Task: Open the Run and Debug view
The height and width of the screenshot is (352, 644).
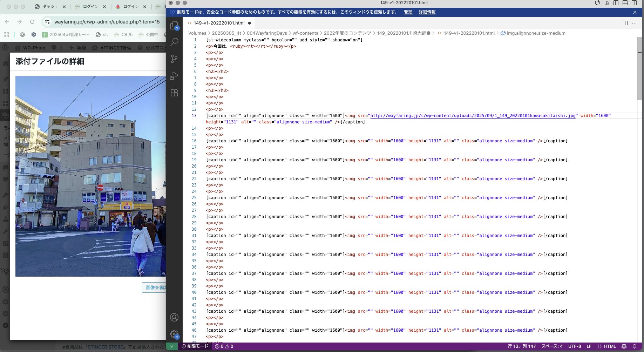Action: coord(174,76)
